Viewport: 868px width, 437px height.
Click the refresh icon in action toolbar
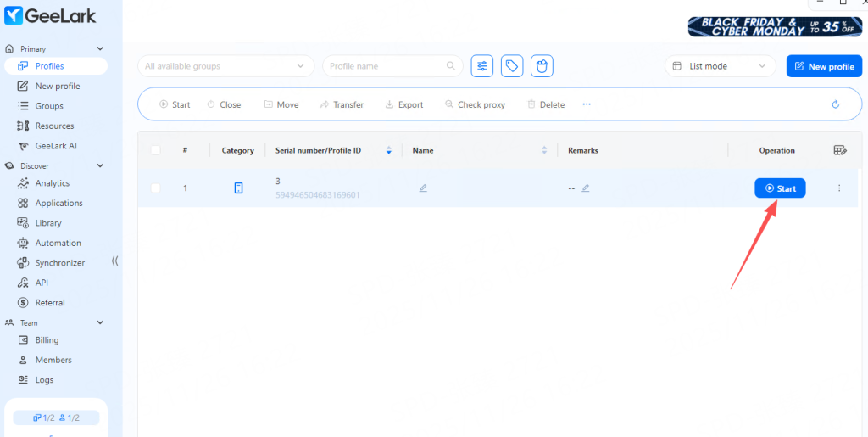point(835,104)
